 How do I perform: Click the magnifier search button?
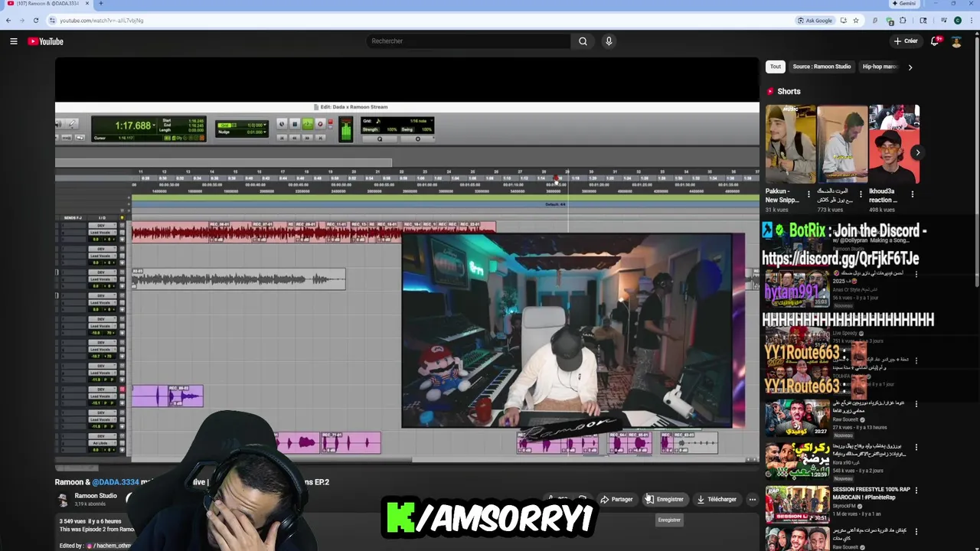(x=583, y=41)
